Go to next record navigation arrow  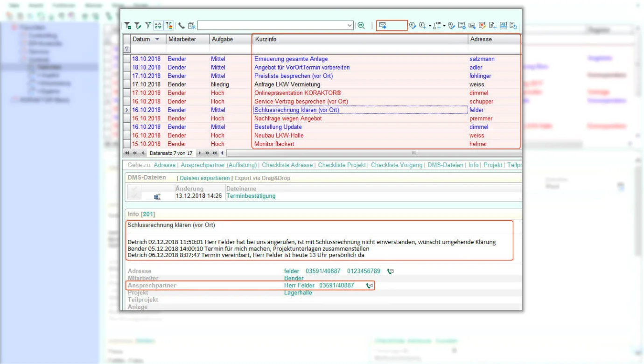click(x=200, y=153)
